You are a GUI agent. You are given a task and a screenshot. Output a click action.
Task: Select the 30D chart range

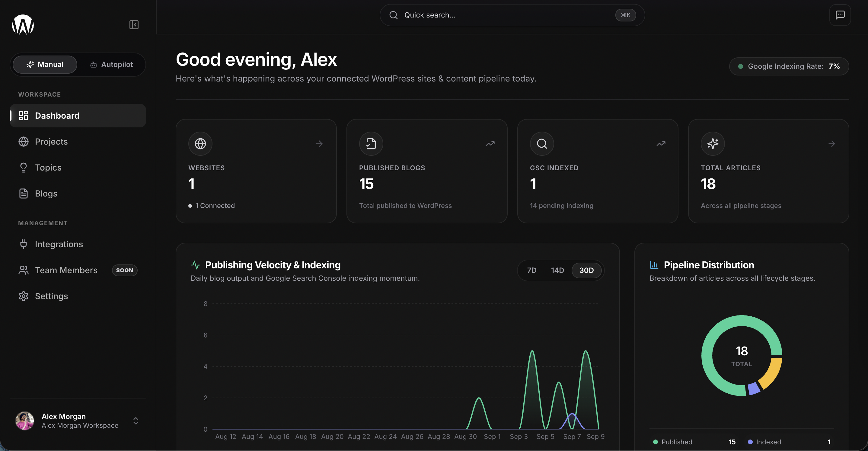[x=586, y=270]
